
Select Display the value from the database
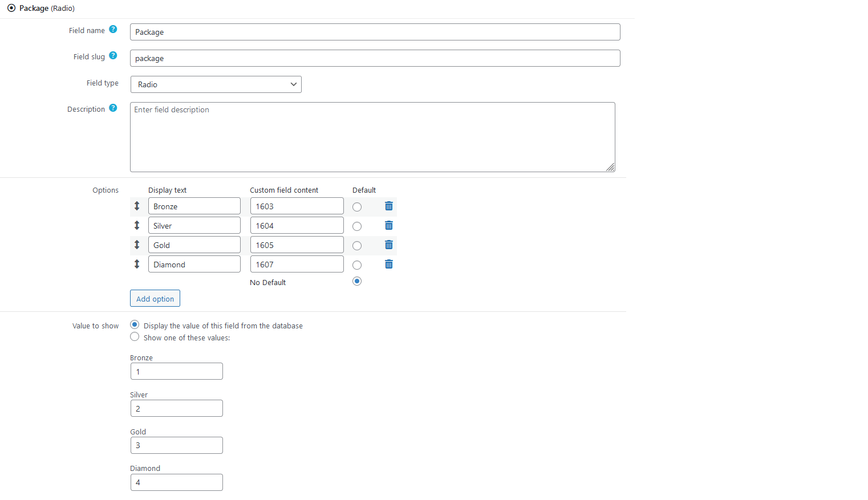(x=135, y=324)
